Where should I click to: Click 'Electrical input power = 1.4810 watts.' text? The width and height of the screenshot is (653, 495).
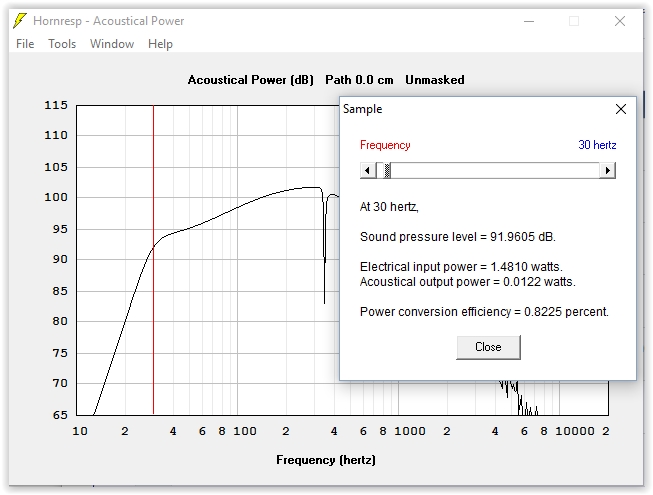[x=461, y=266]
